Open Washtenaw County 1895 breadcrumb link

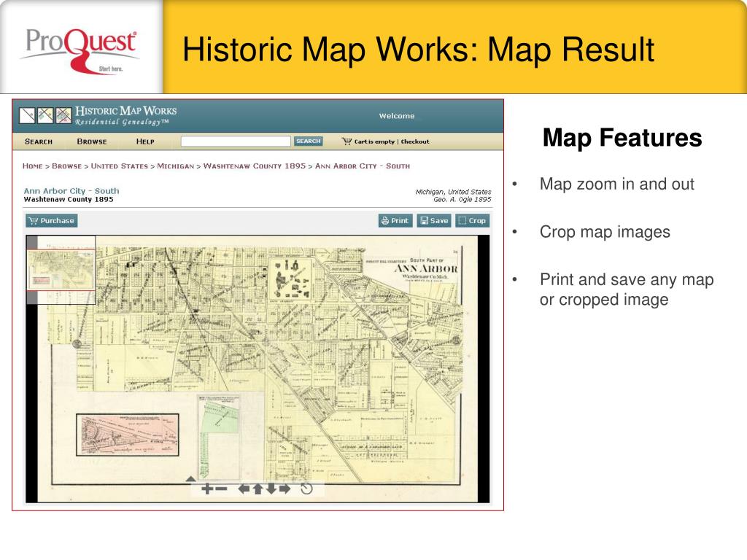point(255,166)
